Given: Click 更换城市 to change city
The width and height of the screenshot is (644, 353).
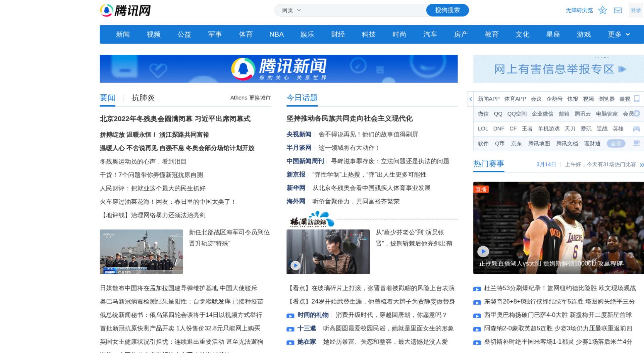Looking at the screenshot, I should click(x=260, y=98).
